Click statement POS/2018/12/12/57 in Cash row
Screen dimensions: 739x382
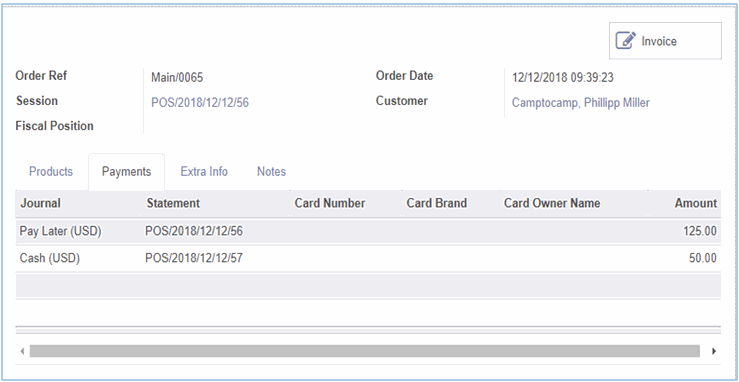(x=194, y=258)
